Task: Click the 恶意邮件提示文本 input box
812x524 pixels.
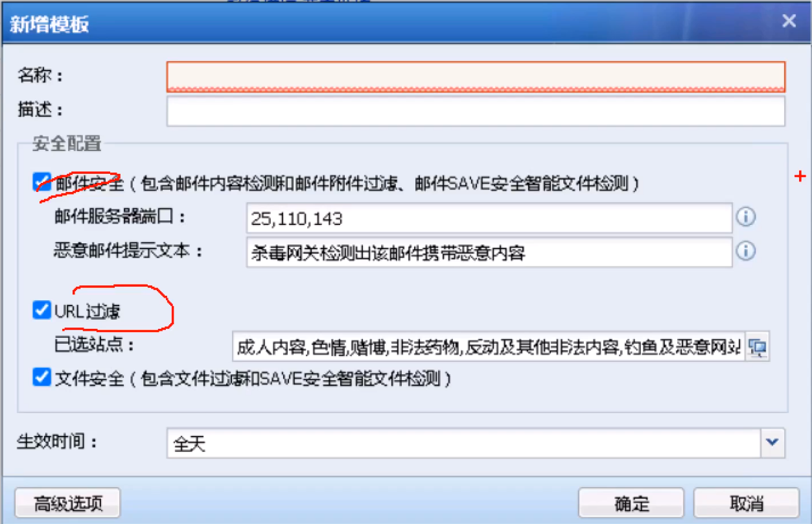Action: 489,252
